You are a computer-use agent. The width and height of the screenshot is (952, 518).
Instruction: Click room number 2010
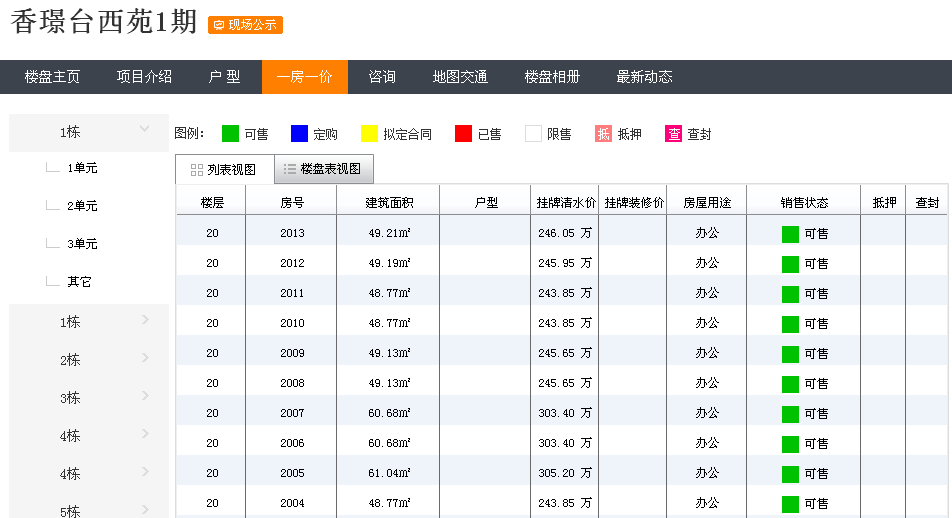(292, 323)
